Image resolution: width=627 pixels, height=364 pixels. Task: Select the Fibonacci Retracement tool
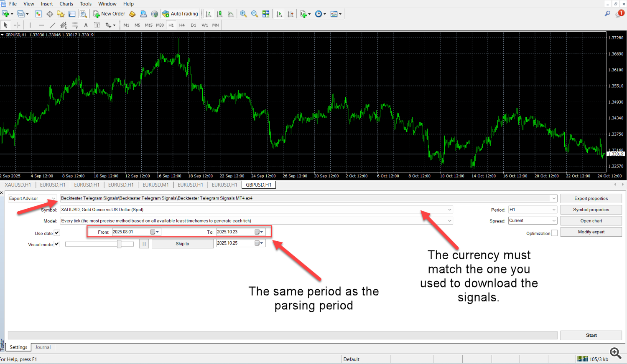pos(75,25)
